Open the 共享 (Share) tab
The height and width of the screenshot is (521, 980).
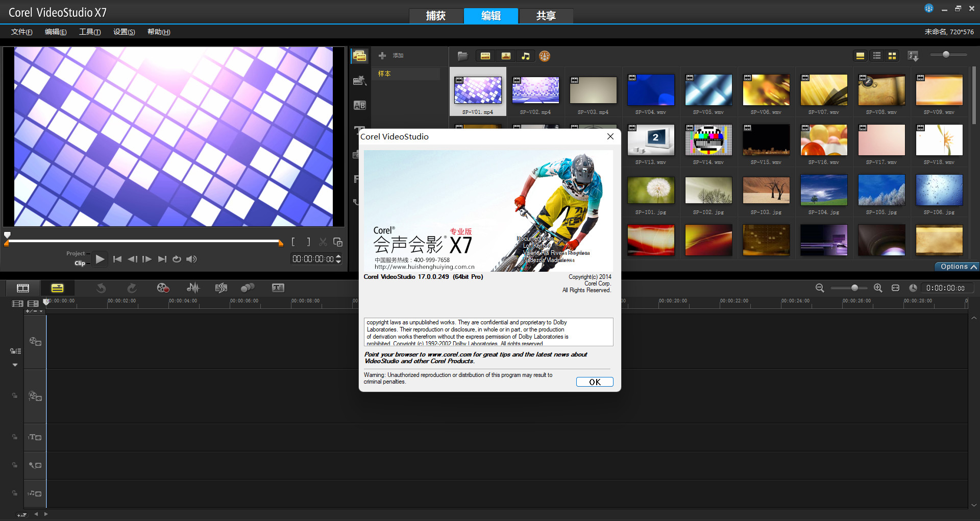(x=546, y=16)
